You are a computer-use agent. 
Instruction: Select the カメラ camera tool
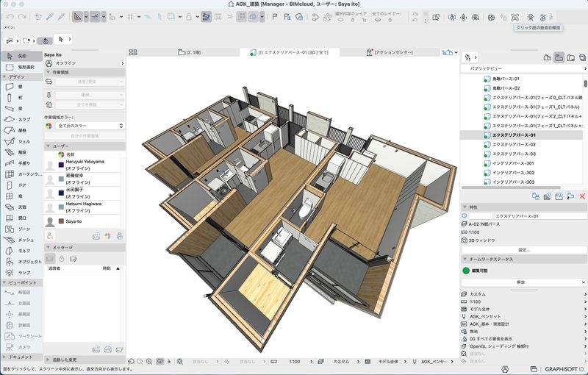coord(21,347)
